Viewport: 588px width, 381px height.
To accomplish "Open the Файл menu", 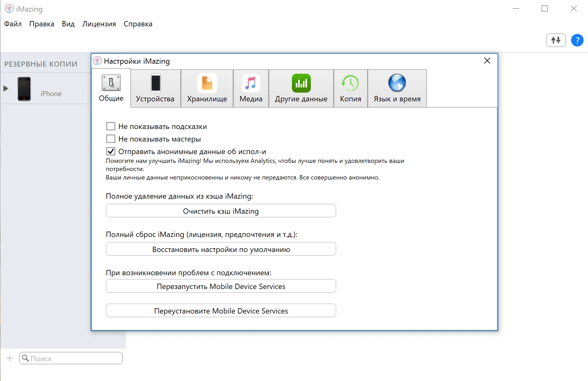I will point(13,24).
